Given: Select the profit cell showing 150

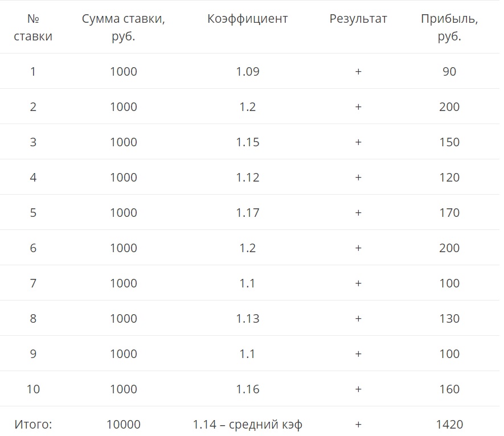Looking at the screenshot, I should pyautogui.click(x=449, y=142).
